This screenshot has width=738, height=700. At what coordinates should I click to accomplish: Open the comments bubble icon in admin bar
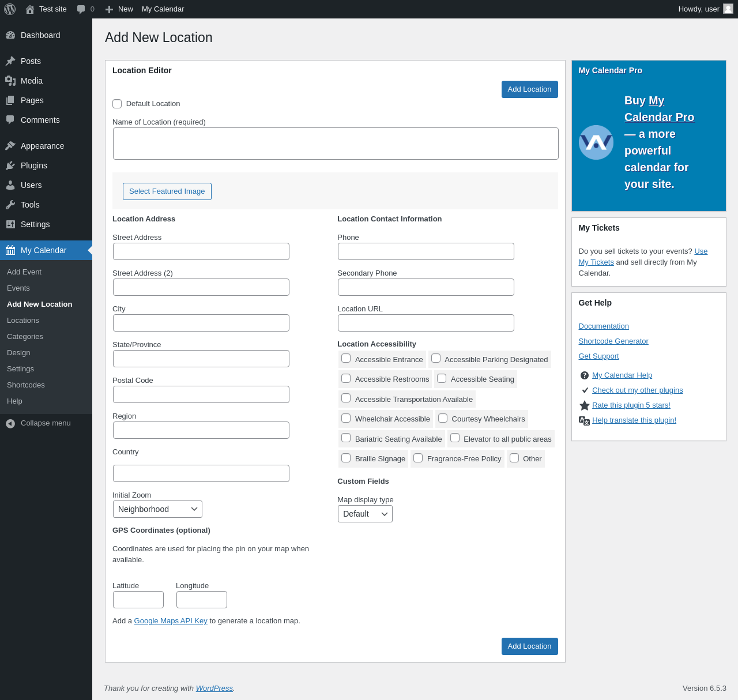(81, 9)
